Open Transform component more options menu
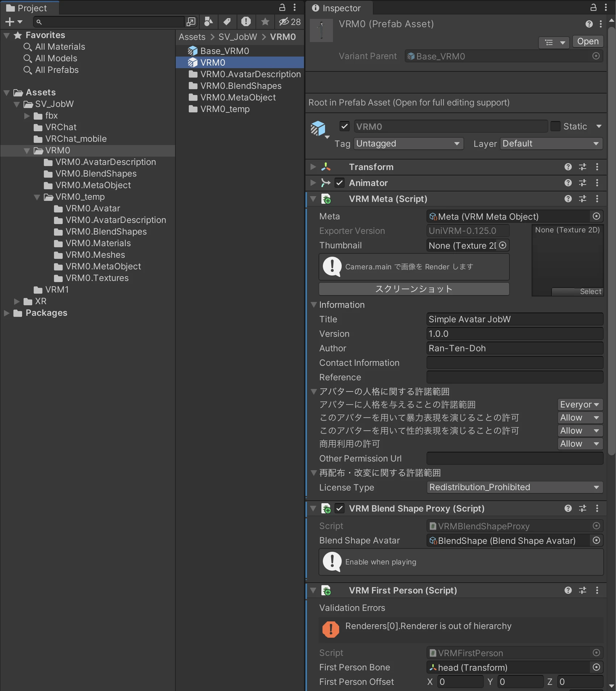Image resolution: width=616 pixels, height=691 pixels. [597, 167]
